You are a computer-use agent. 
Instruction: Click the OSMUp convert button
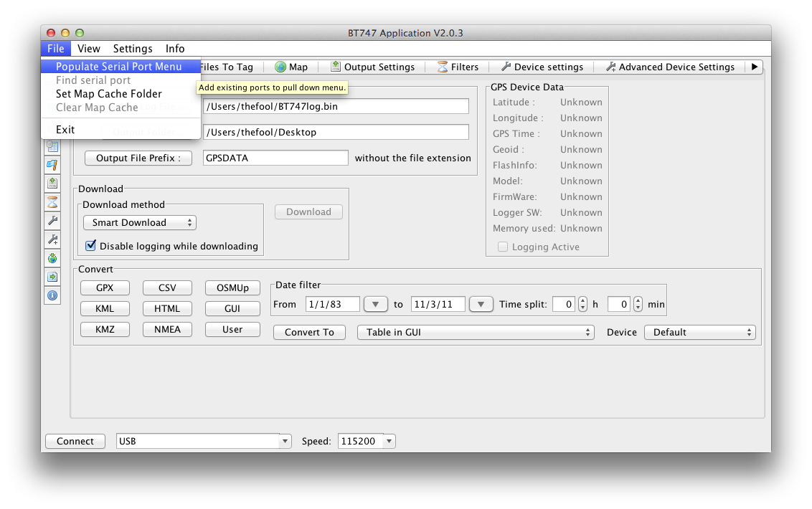click(232, 288)
